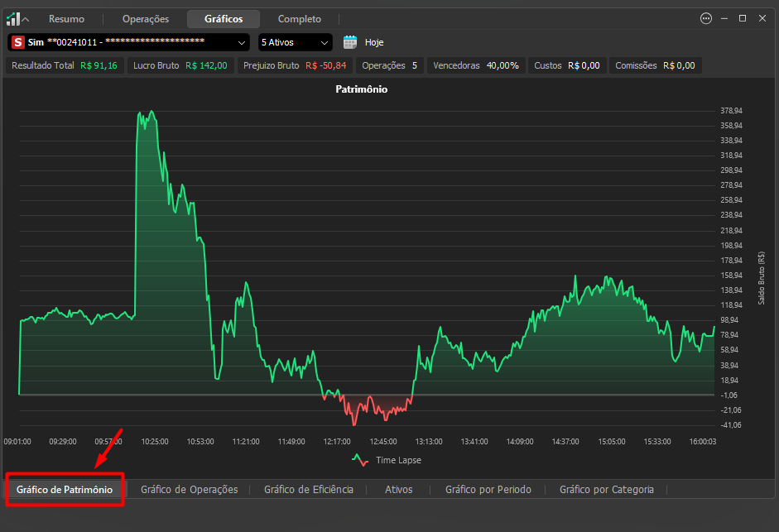Click the Prejuizo Bruto value R$ -50,84
This screenshot has height=532, width=779.
click(x=326, y=65)
